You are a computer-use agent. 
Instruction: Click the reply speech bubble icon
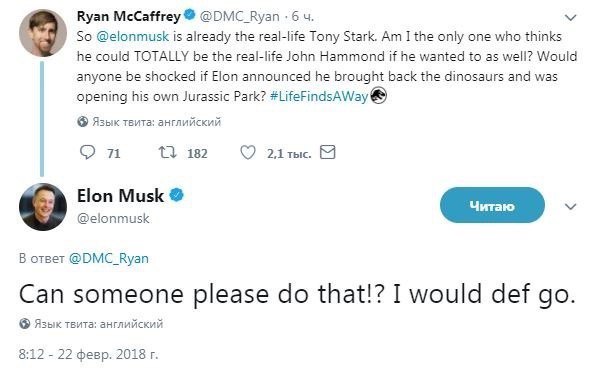(x=87, y=152)
